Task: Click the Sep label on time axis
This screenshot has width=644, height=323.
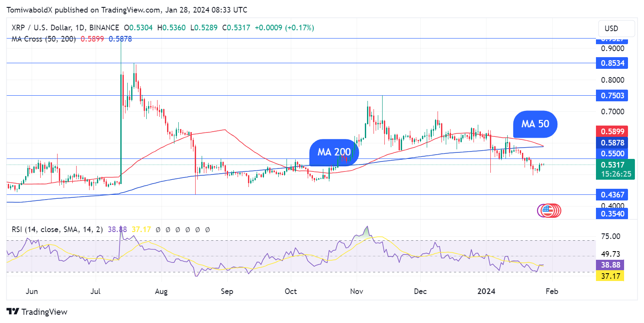Action: coord(227,291)
